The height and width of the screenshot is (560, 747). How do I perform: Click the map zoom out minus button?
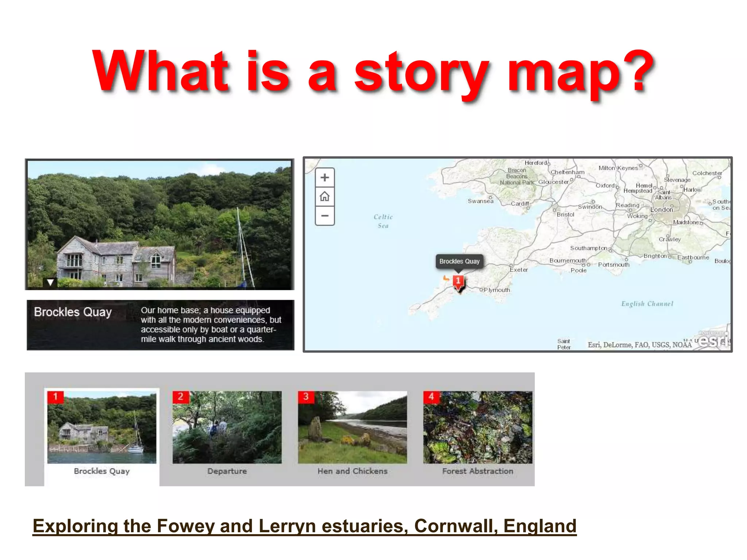(325, 215)
